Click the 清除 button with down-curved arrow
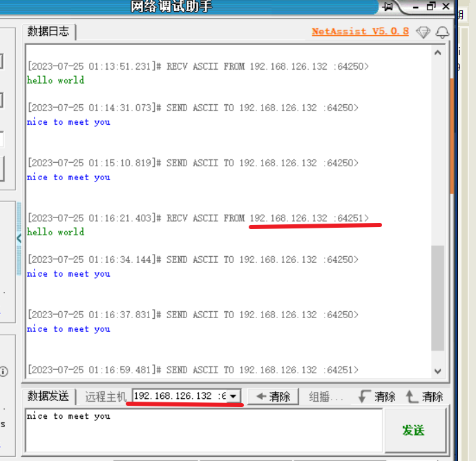This screenshot has width=476, height=461. [377, 396]
